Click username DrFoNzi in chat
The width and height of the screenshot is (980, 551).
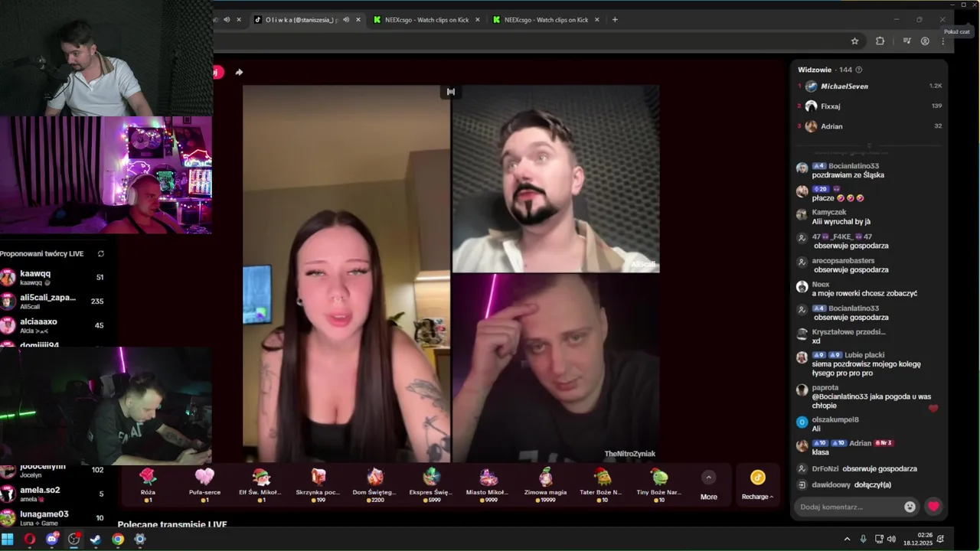pos(825,468)
